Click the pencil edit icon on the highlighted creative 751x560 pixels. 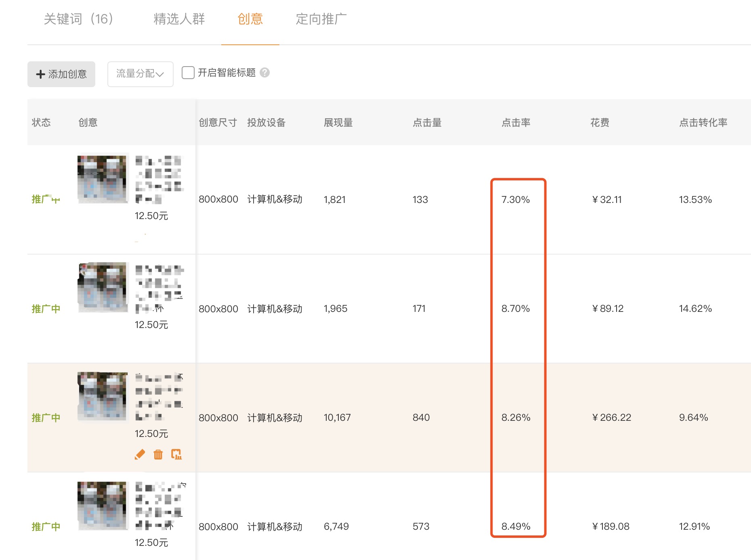coord(139,454)
